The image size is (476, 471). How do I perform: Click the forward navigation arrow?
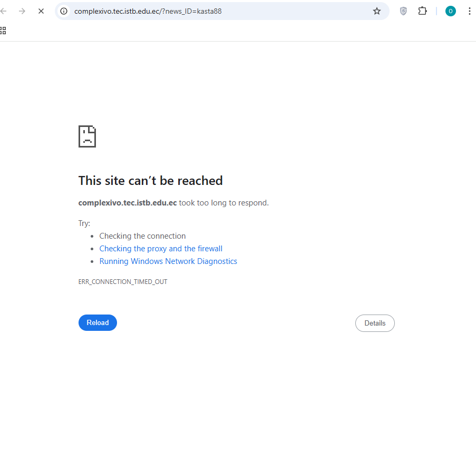pos(22,11)
